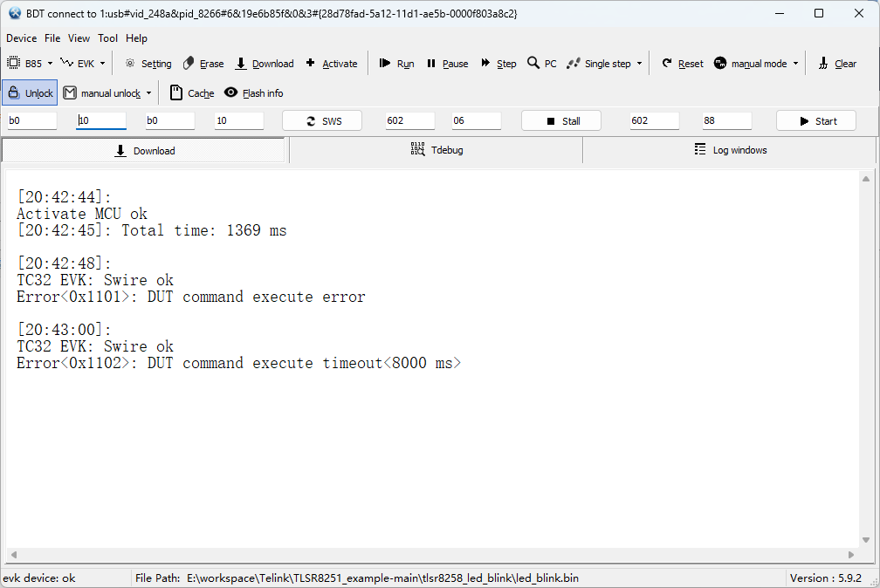Image resolution: width=880 pixels, height=588 pixels.
Task: Focus the 88 input field
Action: coord(726,120)
